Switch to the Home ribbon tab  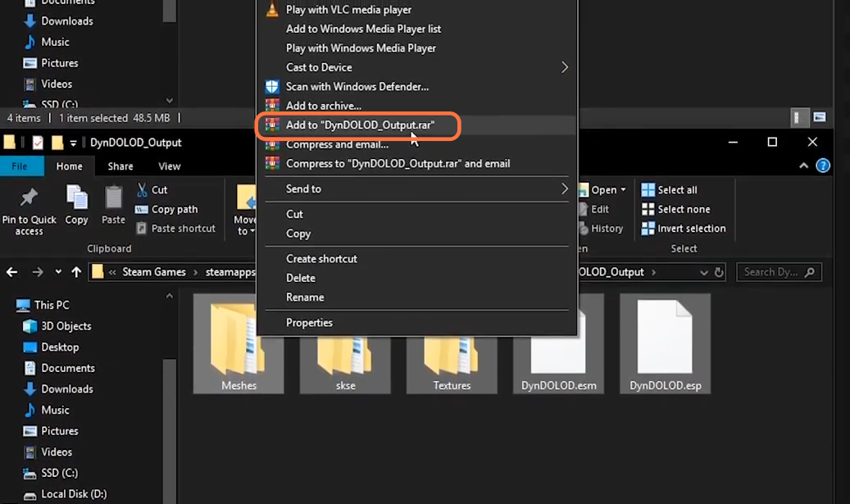70,166
